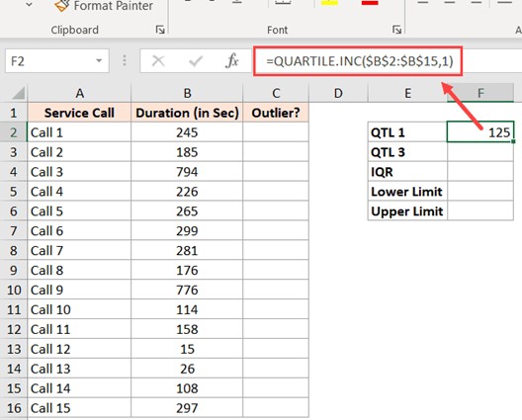The height and width of the screenshot is (420, 522).
Task: Select the Outlier cell for Call 1
Action: [x=276, y=132]
